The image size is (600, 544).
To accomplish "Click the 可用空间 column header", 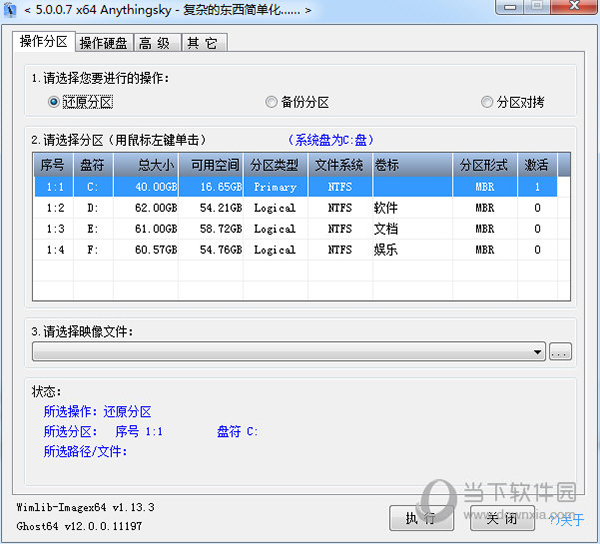I will tap(211, 165).
